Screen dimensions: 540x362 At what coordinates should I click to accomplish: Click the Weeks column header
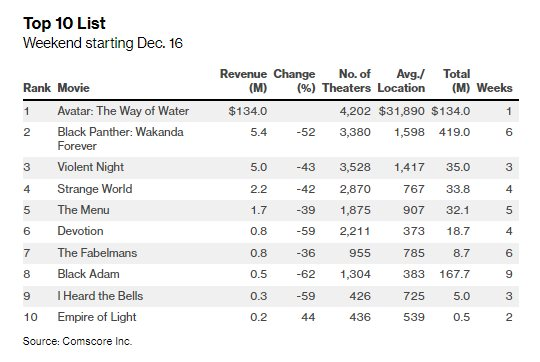495,88
